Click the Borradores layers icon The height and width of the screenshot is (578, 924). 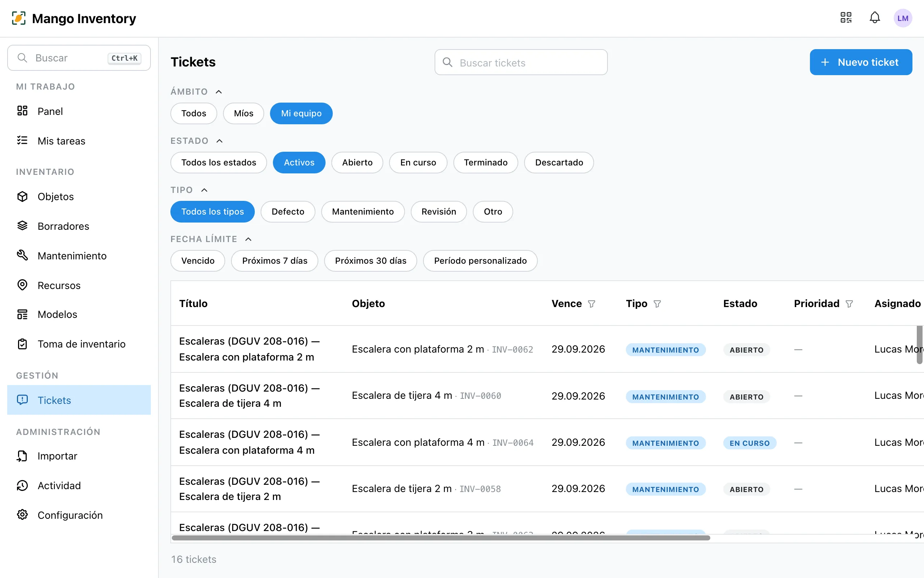tap(22, 226)
